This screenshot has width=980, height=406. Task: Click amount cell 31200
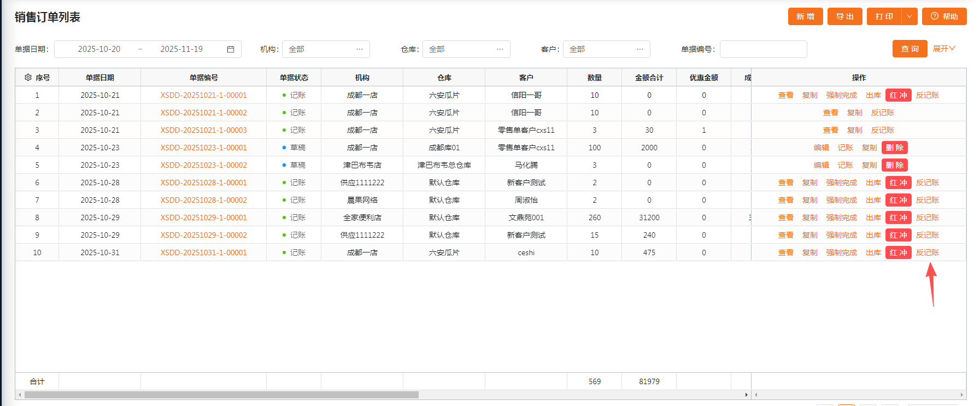[x=649, y=217]
